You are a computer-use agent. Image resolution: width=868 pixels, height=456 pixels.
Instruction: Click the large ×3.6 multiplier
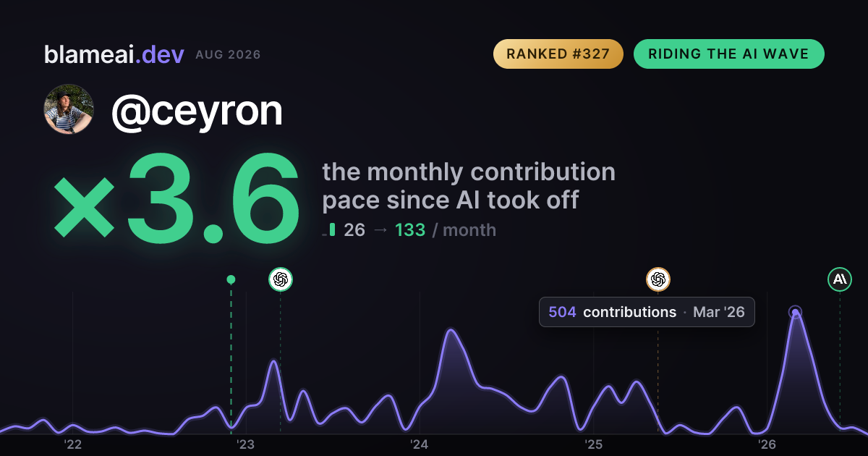(x=177, y=197)
